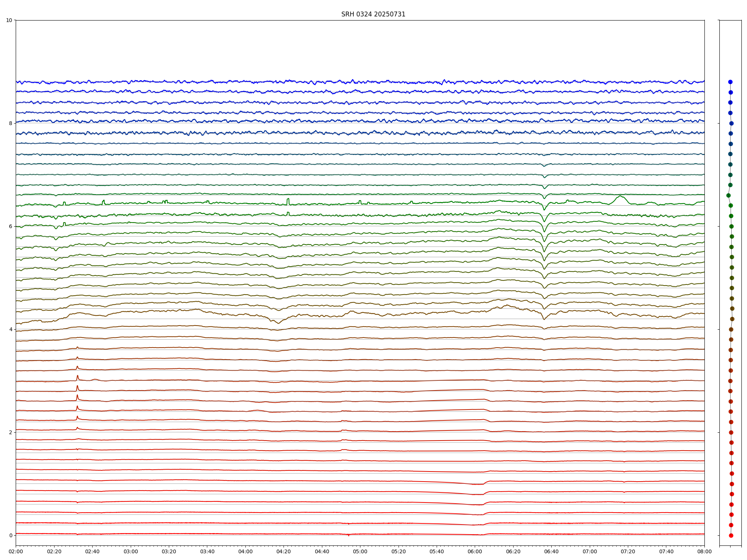This screenshot has height=560, width=747.
Task: Click the 05:00 x-axis time label
Action: [x=360, y=551]
